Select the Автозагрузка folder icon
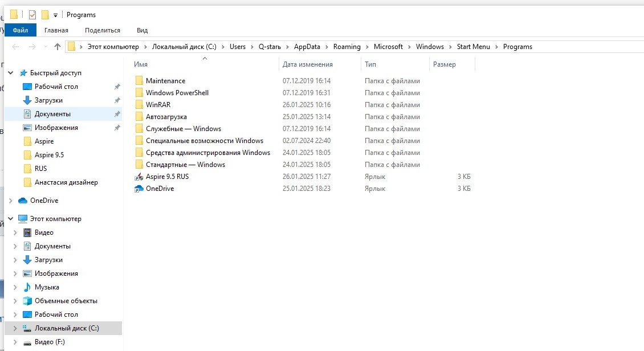The width and height of the screenshot is (644, 351). point(139,116)
